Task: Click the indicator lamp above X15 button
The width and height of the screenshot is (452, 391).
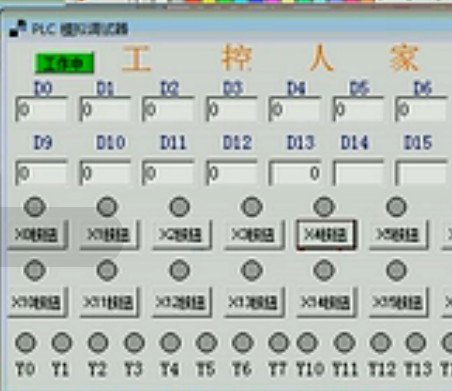Action: point(396,270)
